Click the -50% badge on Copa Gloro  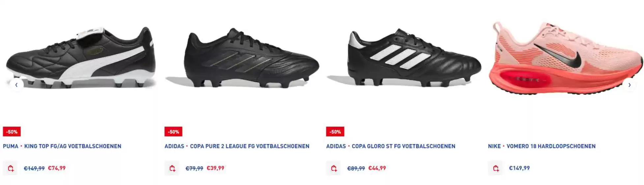point(335,131)
